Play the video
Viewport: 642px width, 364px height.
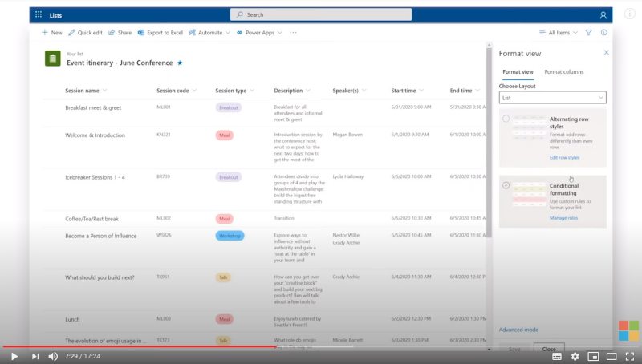tap(14, 356)
